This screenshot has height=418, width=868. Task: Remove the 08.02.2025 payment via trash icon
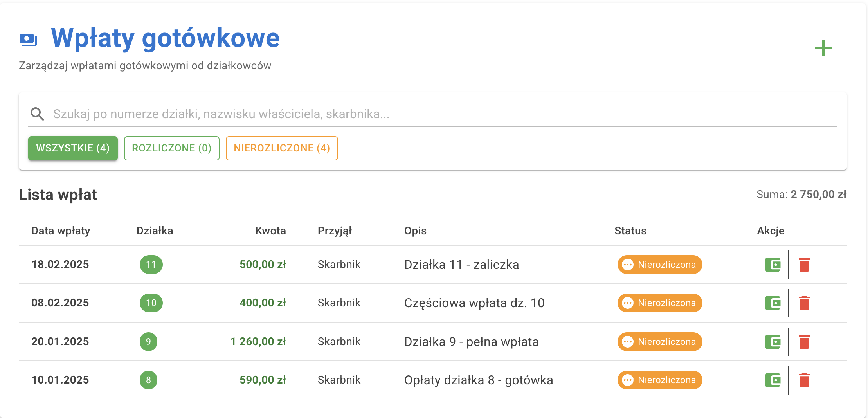pos(804,303)
